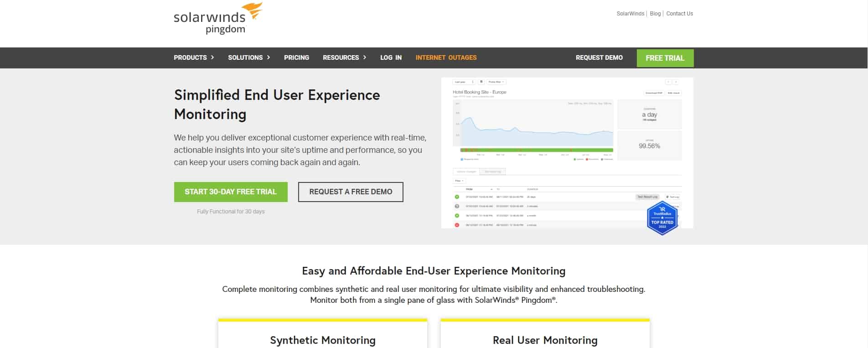Viewport: 868px width, 348px height.
Task: Select Request Demo in the nav bar
Action: tap(599, 57)
